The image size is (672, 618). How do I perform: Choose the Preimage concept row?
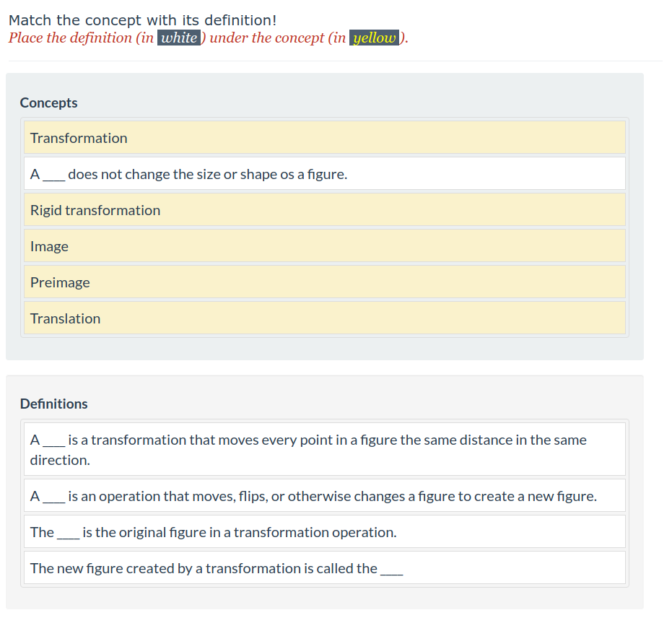324,282
